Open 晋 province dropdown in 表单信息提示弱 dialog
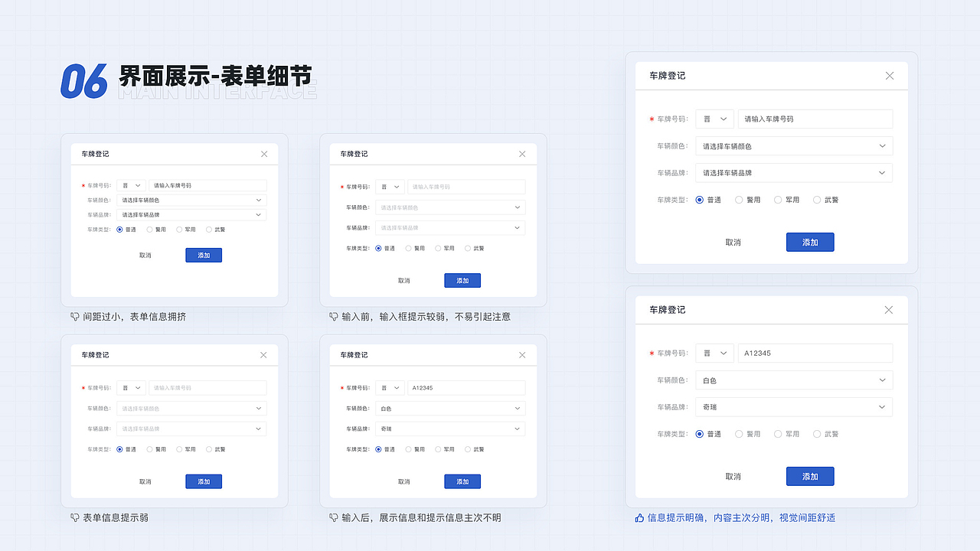The image size is (980, 551). click(x=131, y=388)
